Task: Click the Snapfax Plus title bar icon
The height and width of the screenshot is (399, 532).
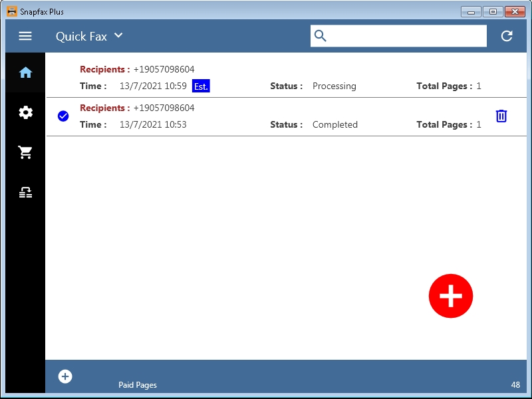Action: point(11,11)
